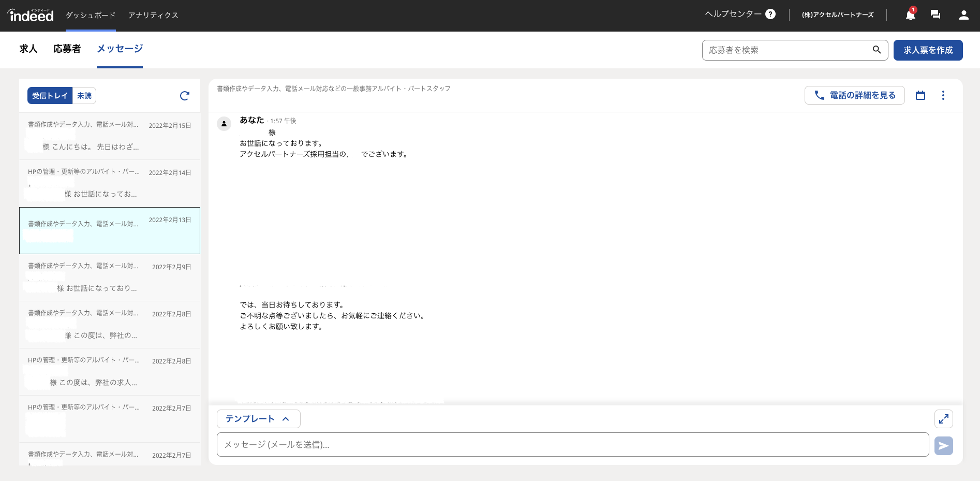Click the magnifier search icon
This screenshot has width=980, height=481.
point(877,50)
